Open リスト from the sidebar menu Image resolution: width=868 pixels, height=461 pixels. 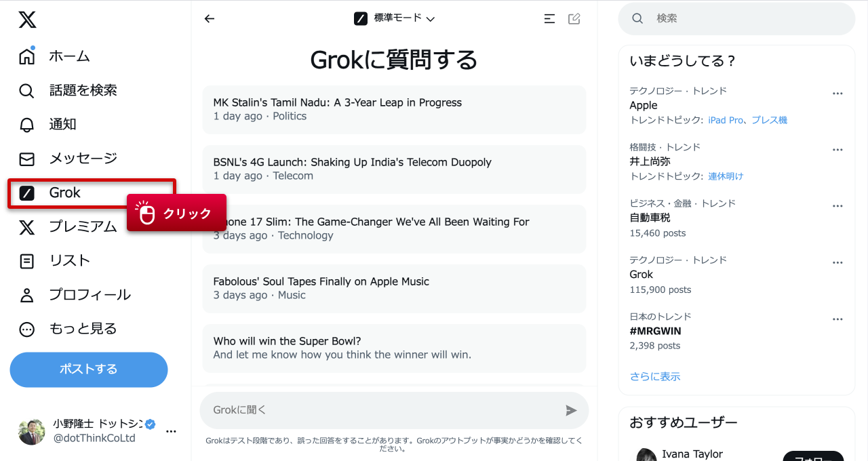(27, 260)
